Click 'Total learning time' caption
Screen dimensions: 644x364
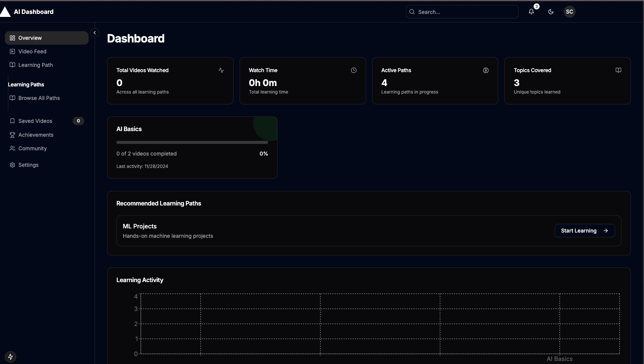268,92
